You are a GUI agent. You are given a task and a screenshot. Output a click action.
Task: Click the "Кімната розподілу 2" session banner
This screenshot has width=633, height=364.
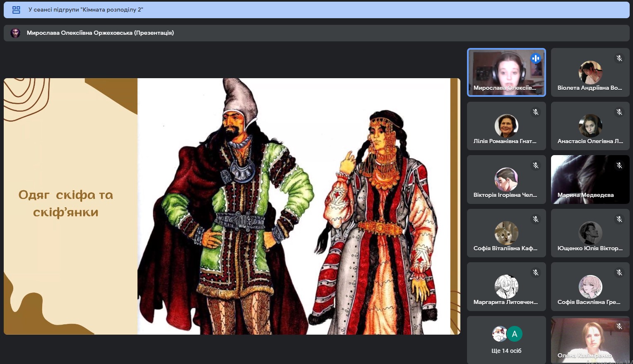[316, 10]
